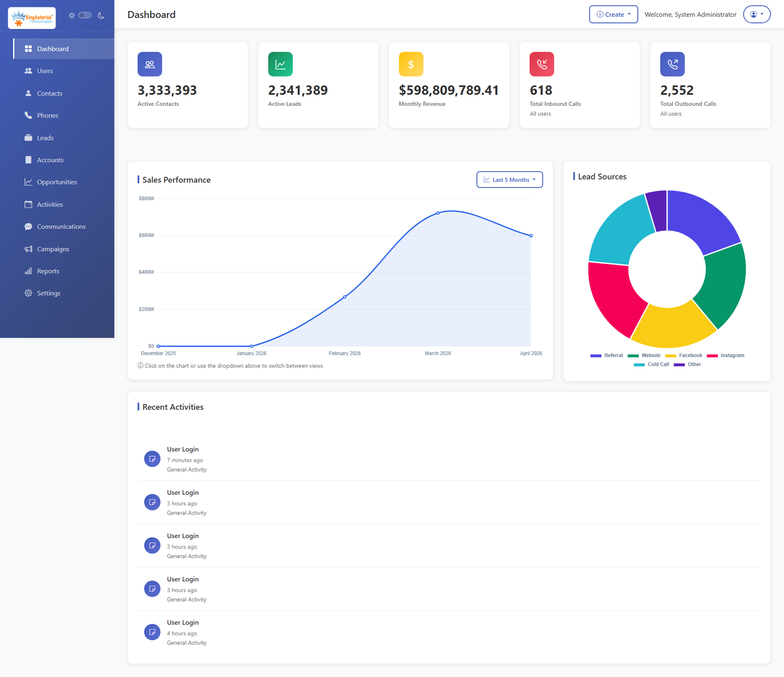Click the moon icon to enable dark theme
The height and width of the screenshot is (677, 784).
[101, 15]
